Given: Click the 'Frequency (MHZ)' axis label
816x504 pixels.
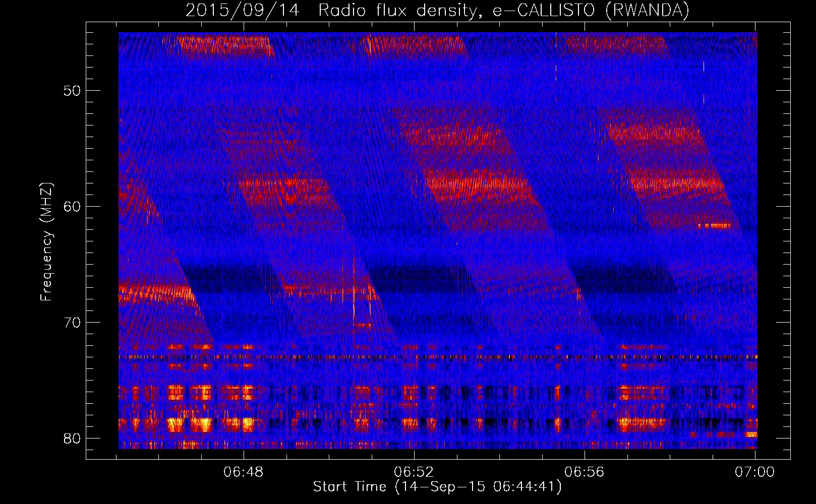Looking at the screenshot, I should 46,242.
